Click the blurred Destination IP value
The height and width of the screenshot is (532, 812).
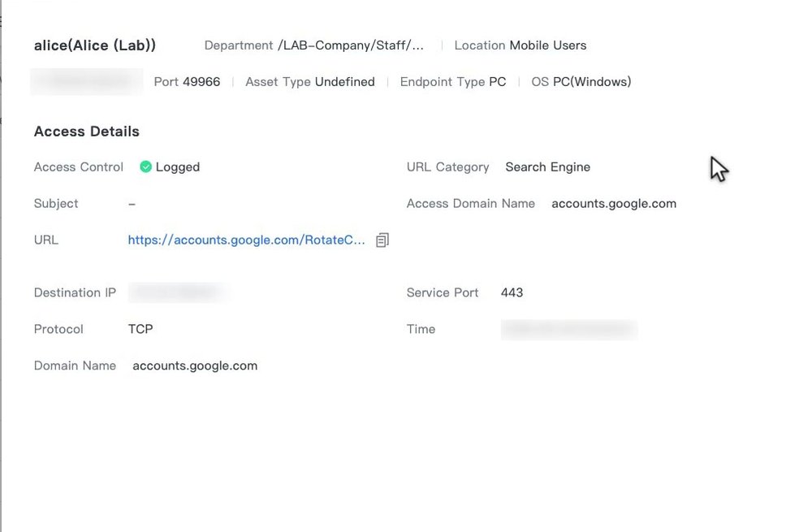point(178,292)
